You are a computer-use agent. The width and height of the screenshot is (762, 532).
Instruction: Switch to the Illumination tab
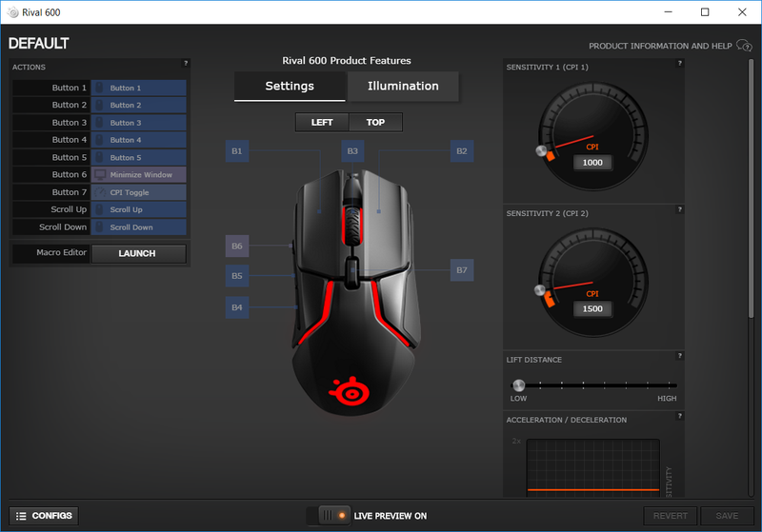tap(403, 87)
